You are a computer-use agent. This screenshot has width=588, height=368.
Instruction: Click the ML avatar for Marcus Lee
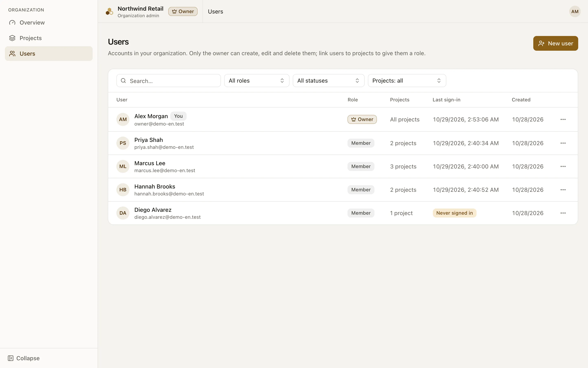[x=123, y=166]
